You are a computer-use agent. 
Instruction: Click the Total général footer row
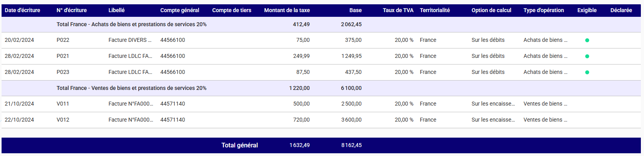[x=321, y=145]
